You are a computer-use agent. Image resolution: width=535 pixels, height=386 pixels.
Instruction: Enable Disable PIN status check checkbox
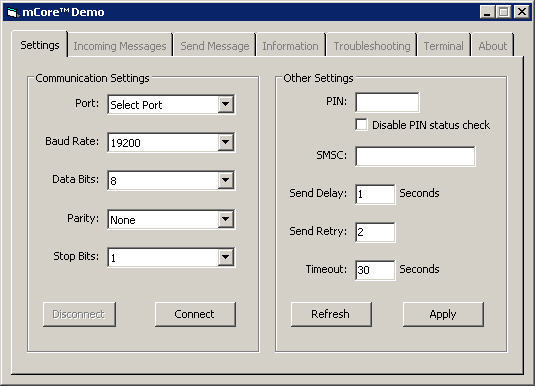point(361,125)
